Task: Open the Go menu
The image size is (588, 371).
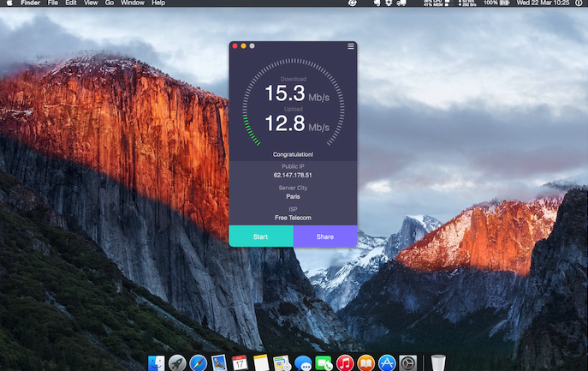Action: 109,3
